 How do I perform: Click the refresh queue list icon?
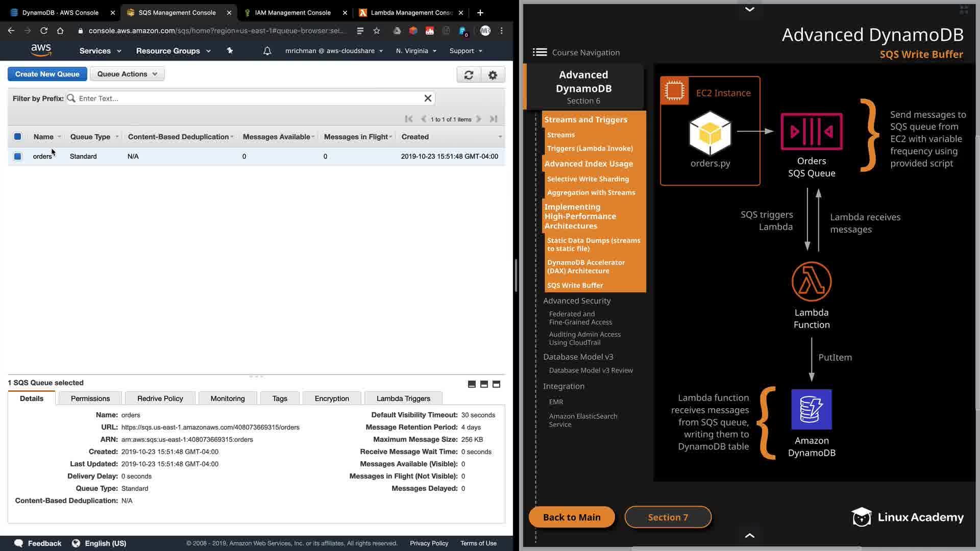tap(469, 75)
